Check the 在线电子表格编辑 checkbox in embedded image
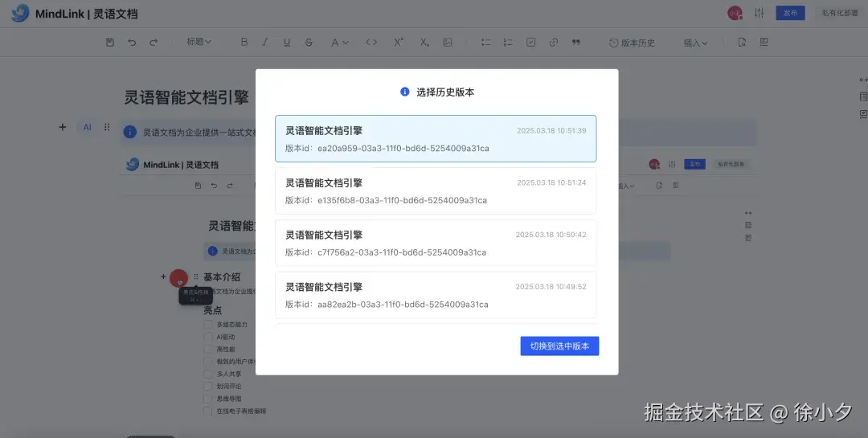The width and height of the screenshot is (868, 438). [208, 411]
